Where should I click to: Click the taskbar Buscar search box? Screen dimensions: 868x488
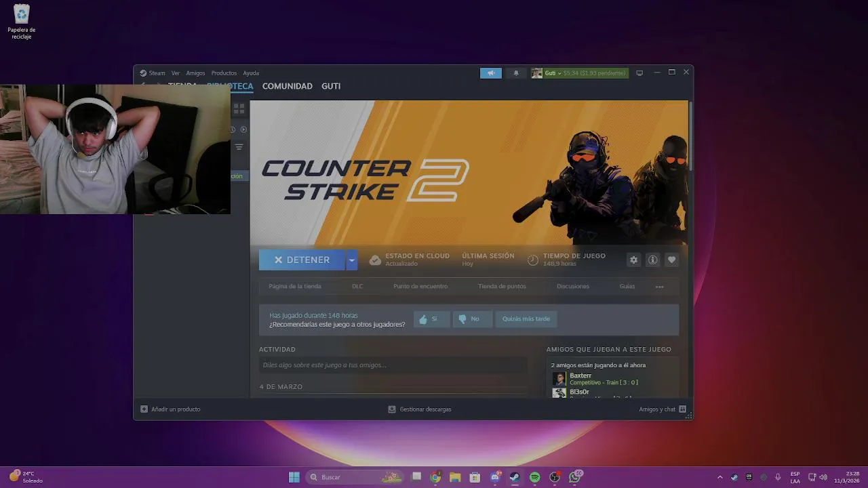356,477
